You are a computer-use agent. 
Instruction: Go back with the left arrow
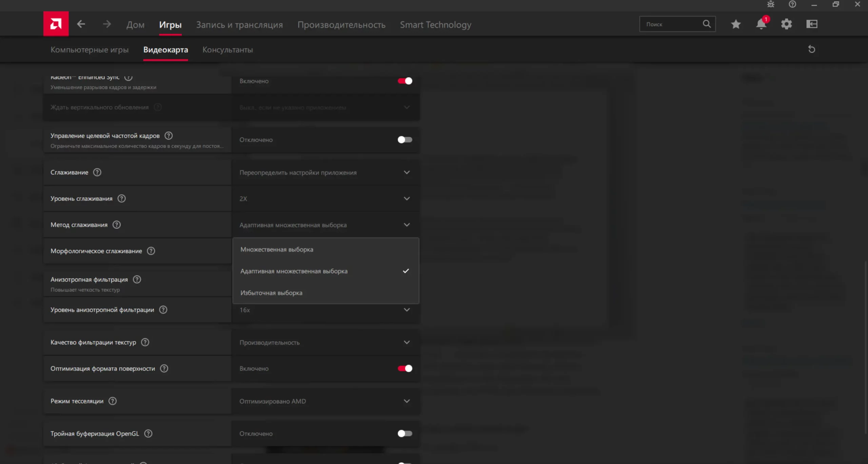[x=81, y=24]
